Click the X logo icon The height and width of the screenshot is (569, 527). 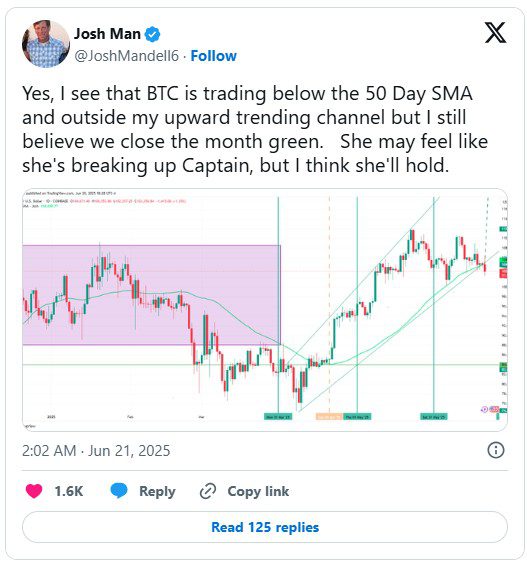[495, 33]
